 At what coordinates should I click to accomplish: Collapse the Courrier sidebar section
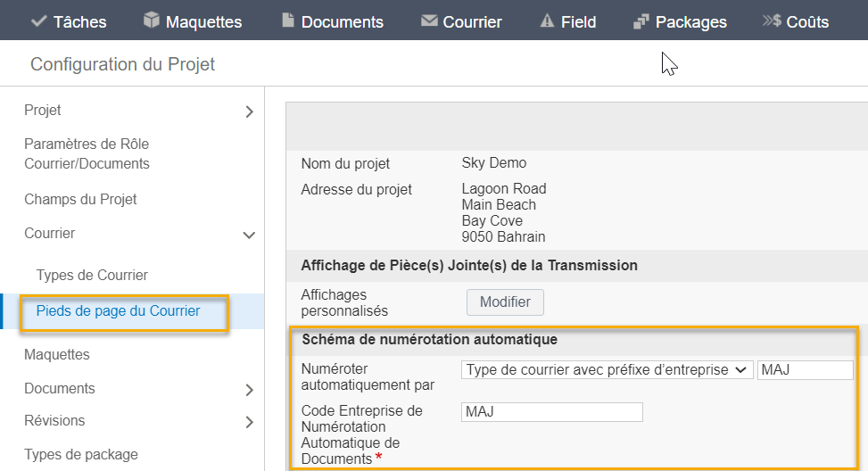click(249, 235)
